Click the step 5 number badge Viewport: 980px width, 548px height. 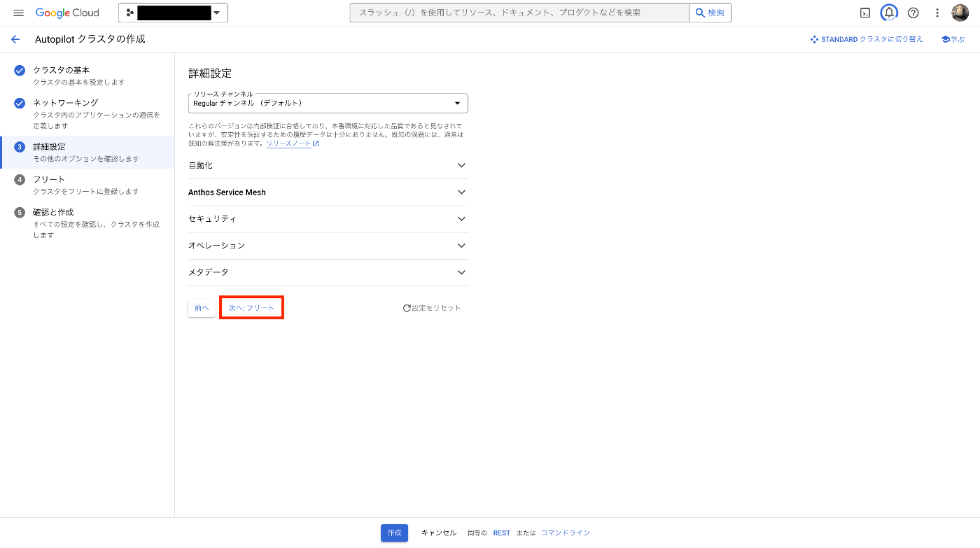click(20, 212)
